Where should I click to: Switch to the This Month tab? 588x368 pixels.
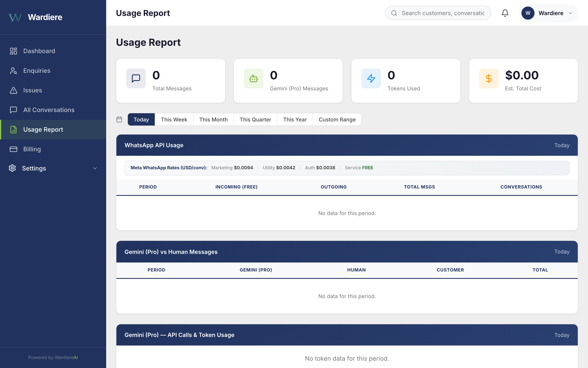coord(213,120)
